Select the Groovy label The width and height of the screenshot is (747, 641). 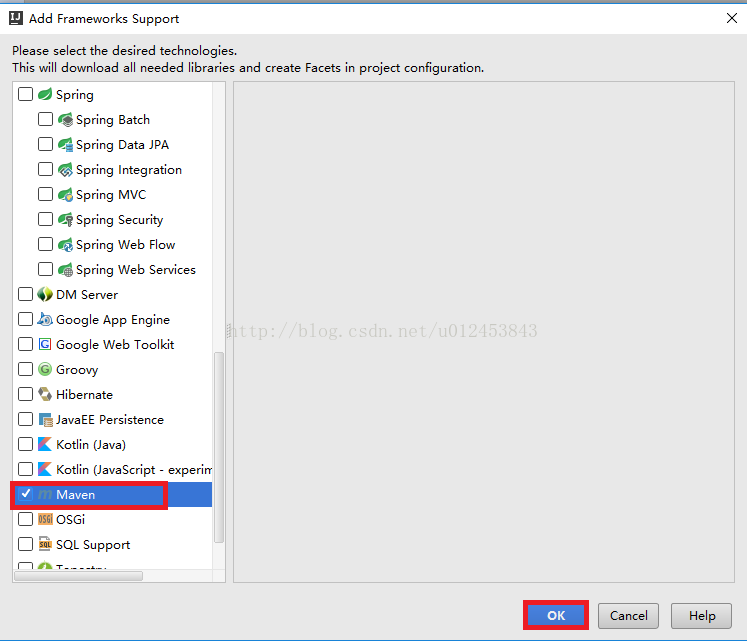tap(77, 370)
